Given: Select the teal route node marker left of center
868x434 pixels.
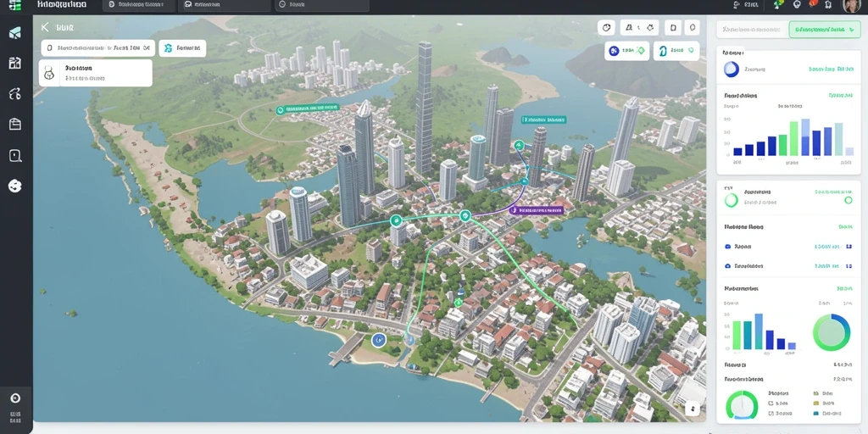Looking at the screenshot, I should (x=396, y=221).
